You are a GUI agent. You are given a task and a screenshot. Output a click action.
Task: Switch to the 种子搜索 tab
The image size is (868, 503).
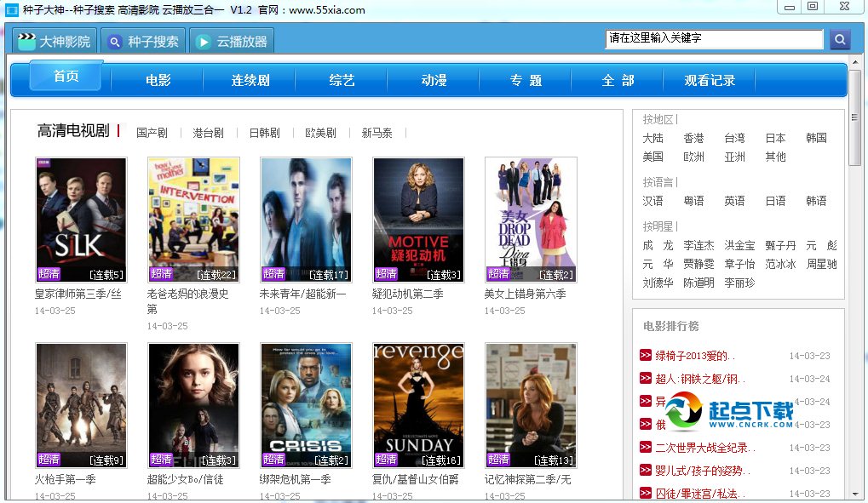(144, 42)
